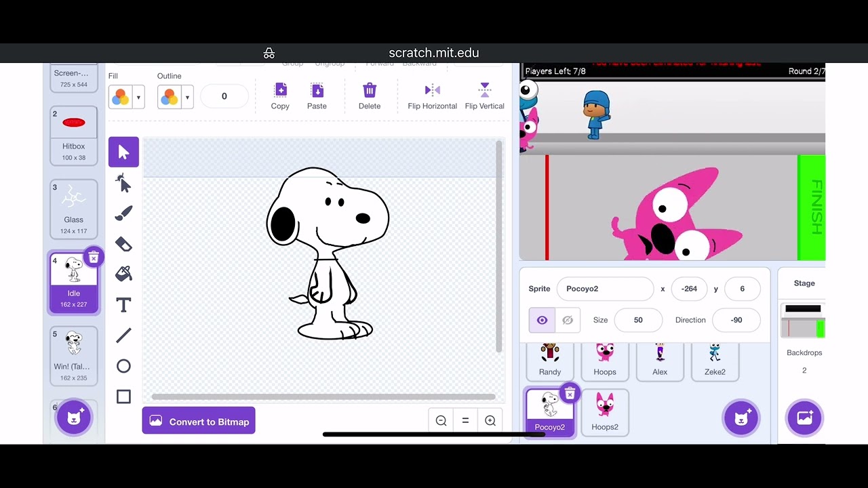Click the Paste icon
Viewport: 868px width, 488px height.
click(x=317, y=96)
